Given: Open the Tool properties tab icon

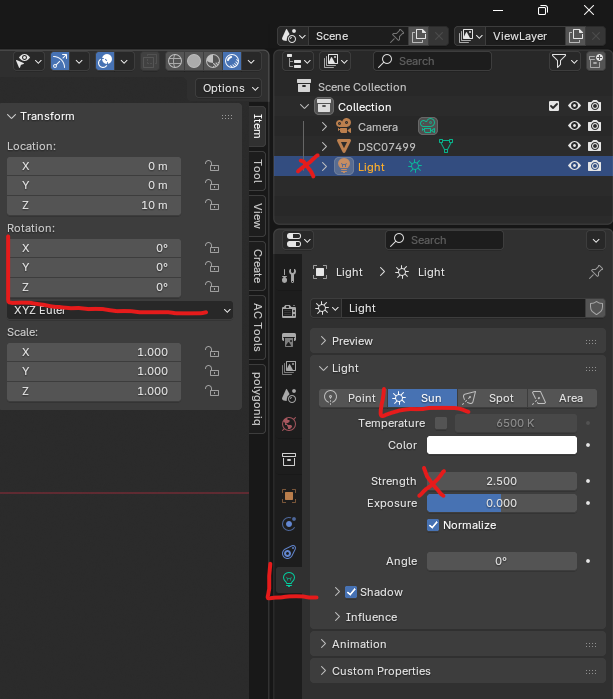Looking at the screenshot, I should (x=288, y=277).
